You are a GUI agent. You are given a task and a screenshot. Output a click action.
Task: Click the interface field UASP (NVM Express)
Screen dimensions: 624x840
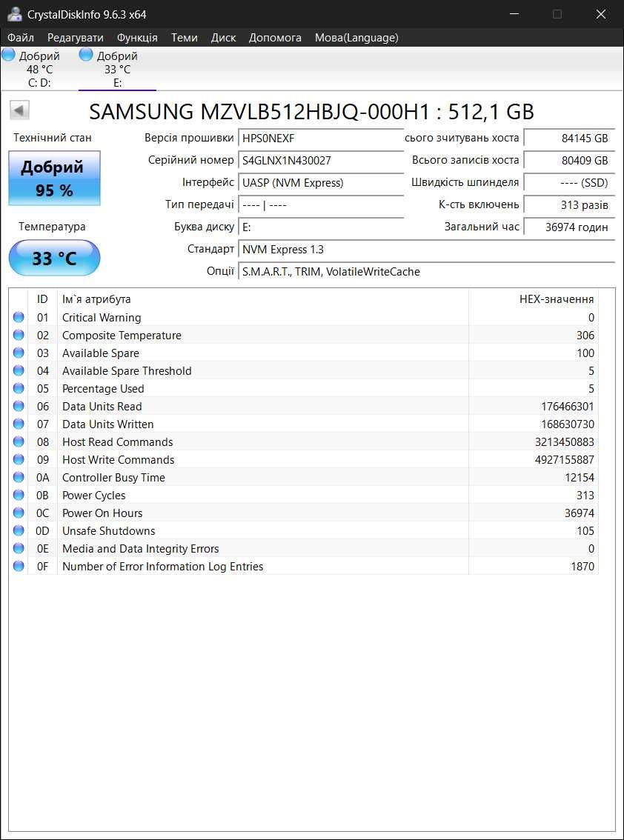(x=321, y=183)
